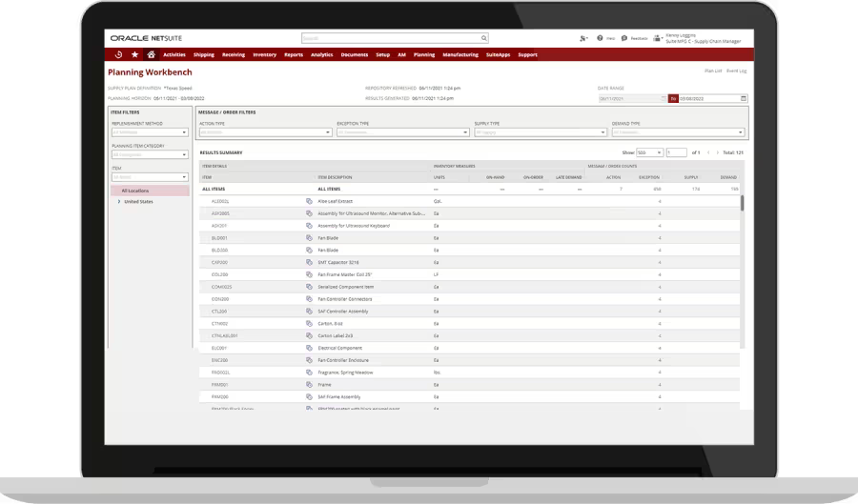
Task: Open the Plan List link
Action: click(712, 71)
